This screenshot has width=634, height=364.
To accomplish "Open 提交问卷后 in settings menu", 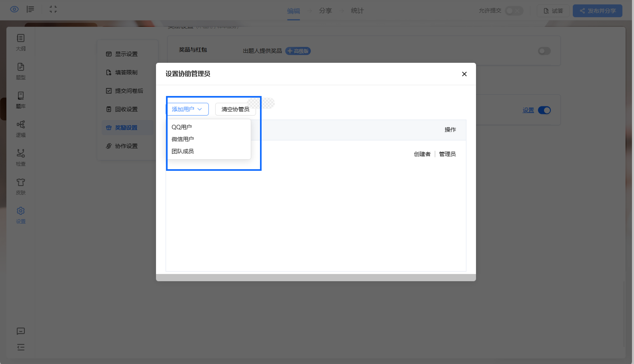I will click(x=128, y=91).
